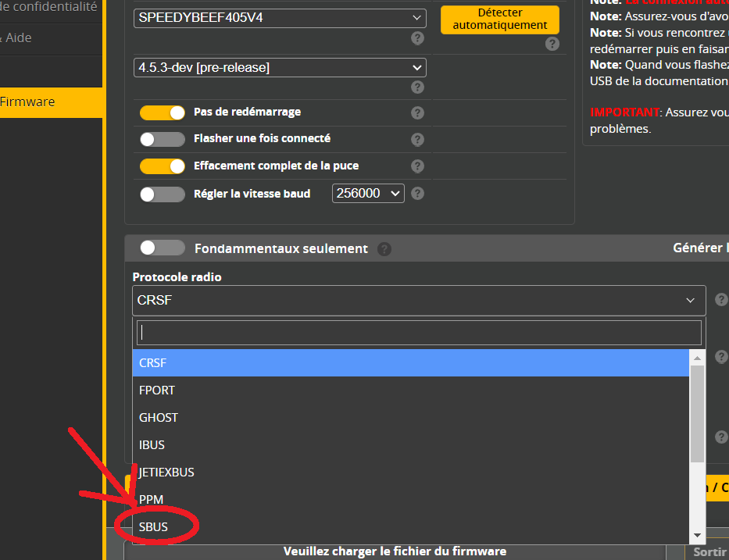The height and width of the screenshot is (560, 729).
Task: Click help icon for Pas de redémarrage
Action: [x=418, y=113]
